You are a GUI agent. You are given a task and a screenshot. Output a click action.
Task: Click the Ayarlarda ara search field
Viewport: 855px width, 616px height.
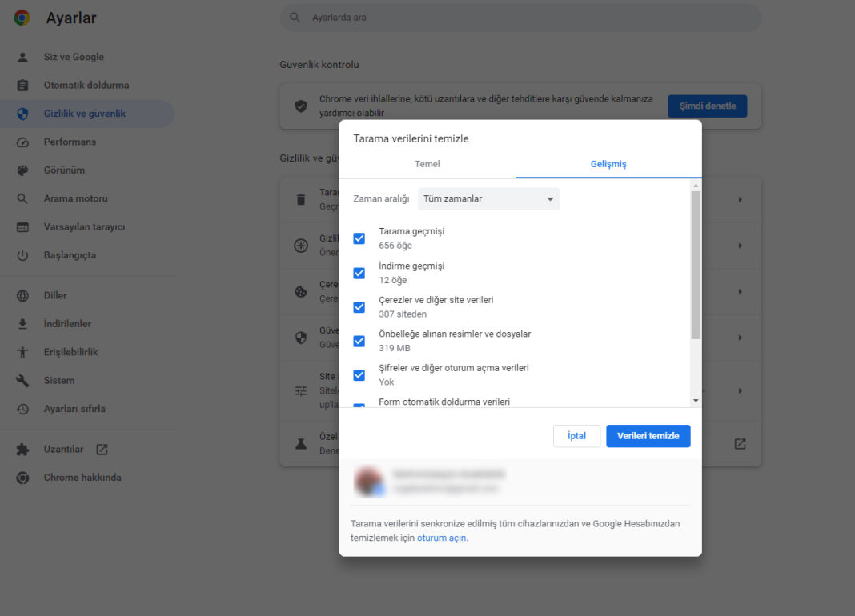click(520, 17)
